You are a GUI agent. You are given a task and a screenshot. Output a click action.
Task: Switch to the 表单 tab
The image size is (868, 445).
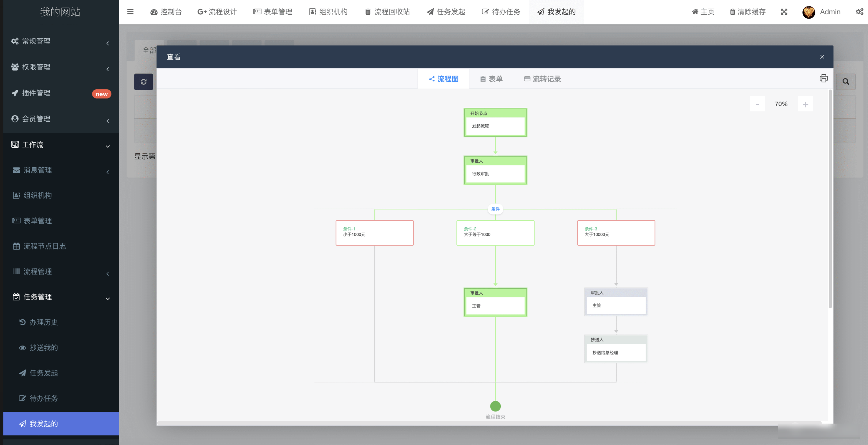[x=491, y=79]
